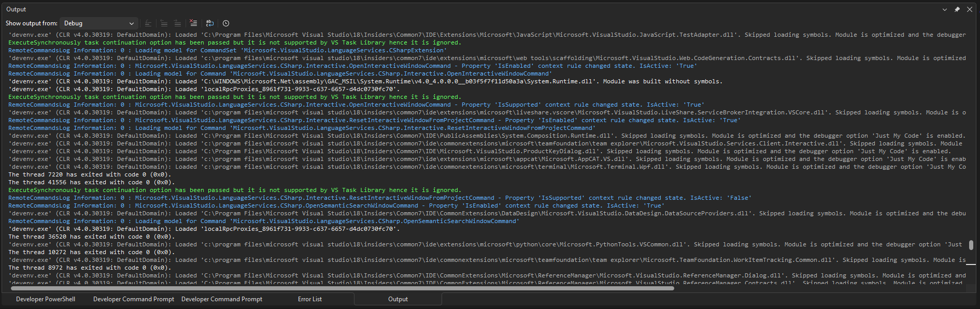Click the Microsoft.Terminal.Wpf.dll loaded line
Viewport: 980px width, 309px height.
tap(487, 167)
